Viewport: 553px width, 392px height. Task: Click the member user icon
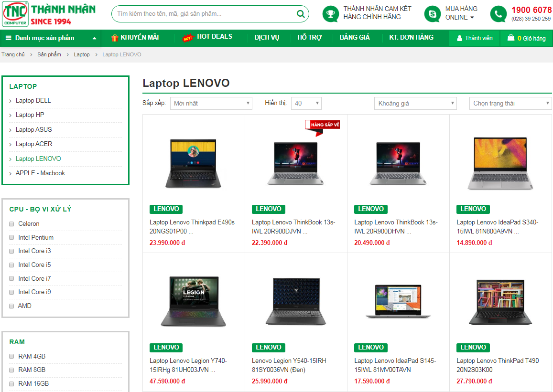point(459,38)
